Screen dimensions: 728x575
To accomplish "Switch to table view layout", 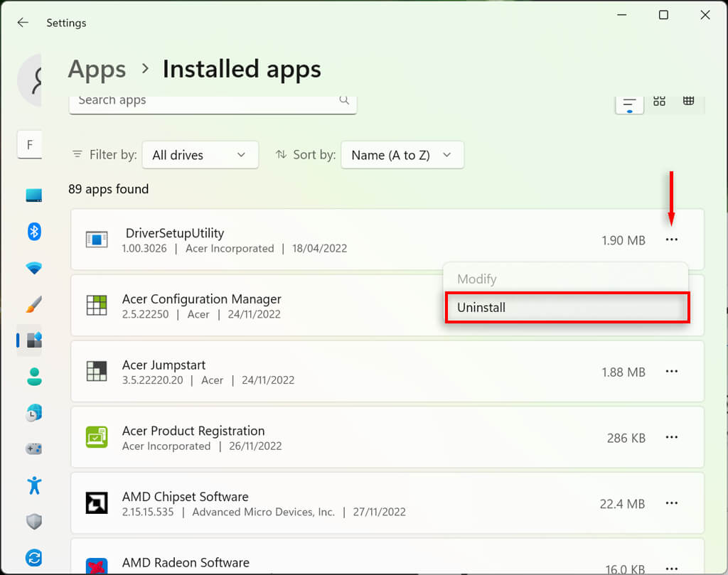I will tap(688, 101).
